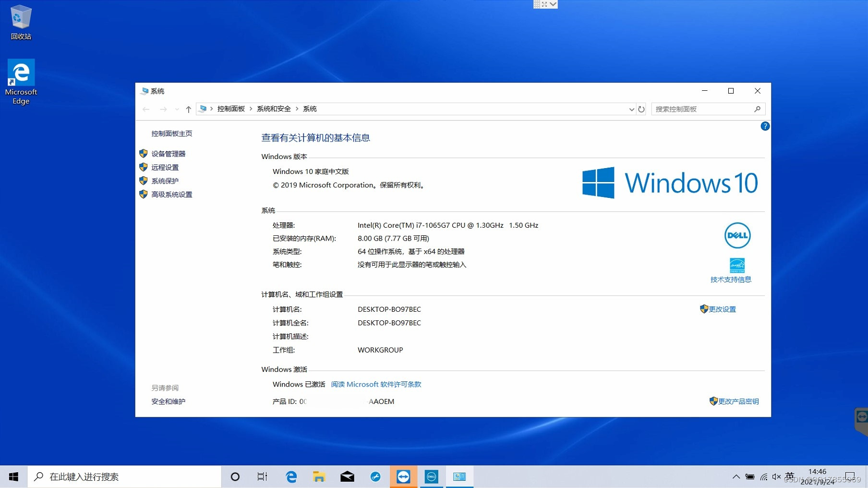Screen dimensions: 868x488
Task: Expand the chevron after 系统和安全 breadcrumb
Action: click(x=297, y=109)
